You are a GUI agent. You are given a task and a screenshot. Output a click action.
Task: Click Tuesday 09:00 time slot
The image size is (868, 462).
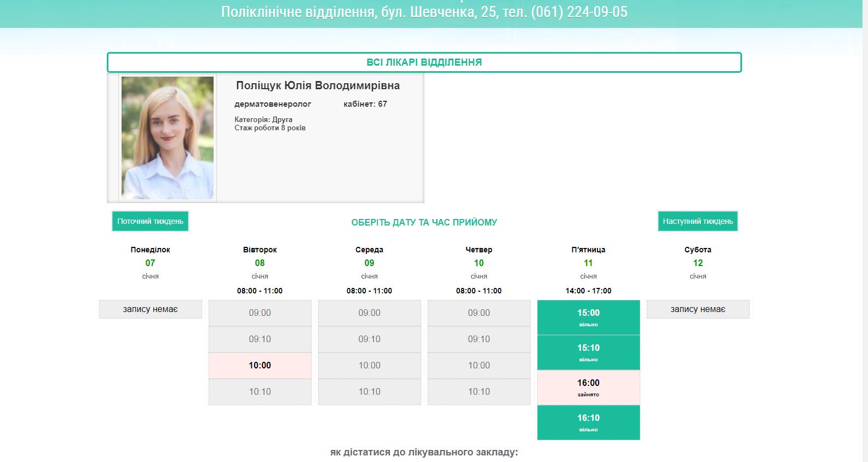pyautogui.click(x=260, y=313)
